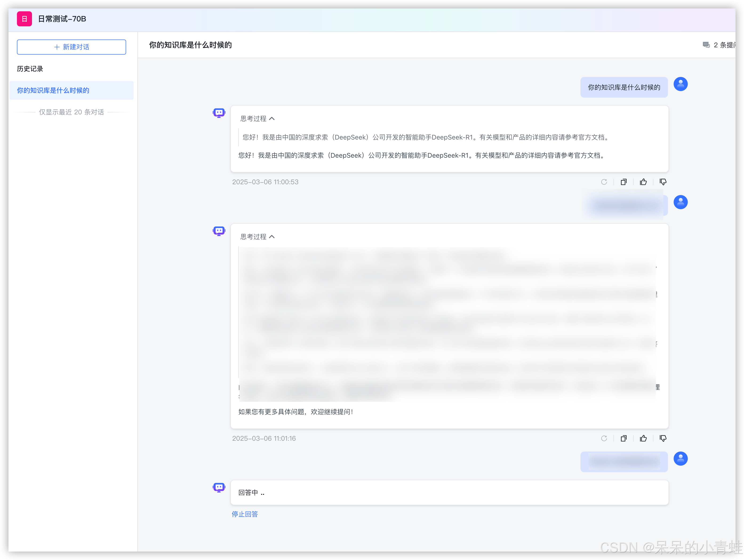Click regenerate icon on first response
The image size is (744, 560).
(604, 182)
